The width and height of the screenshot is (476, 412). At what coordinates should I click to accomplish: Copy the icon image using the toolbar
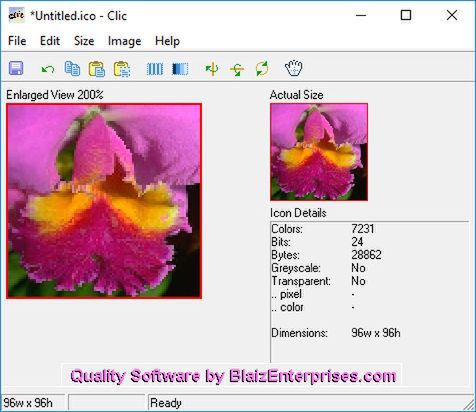tap(72, 69)
